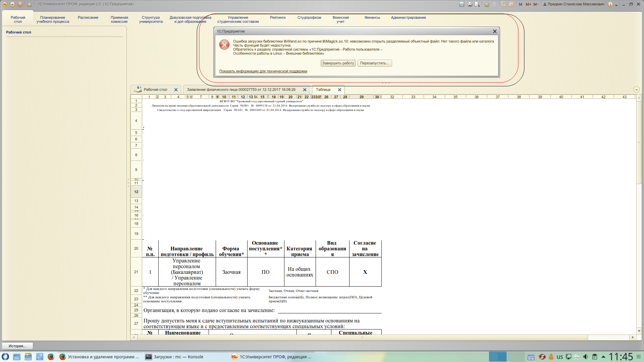Image resolution: width=644 pixels, height=362 pixels.
Task: Open technical support information link
Action: tap(263, 71)
